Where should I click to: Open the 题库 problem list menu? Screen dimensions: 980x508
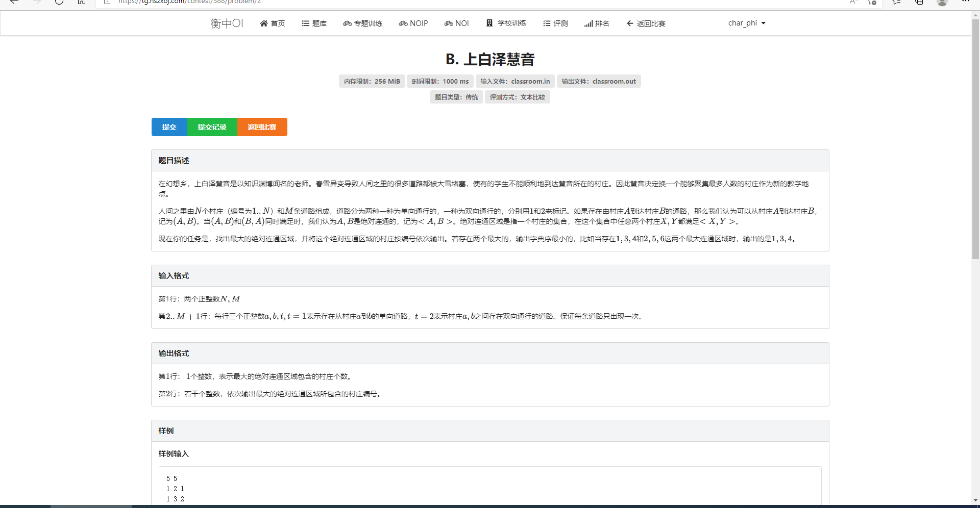coord(314,23)
